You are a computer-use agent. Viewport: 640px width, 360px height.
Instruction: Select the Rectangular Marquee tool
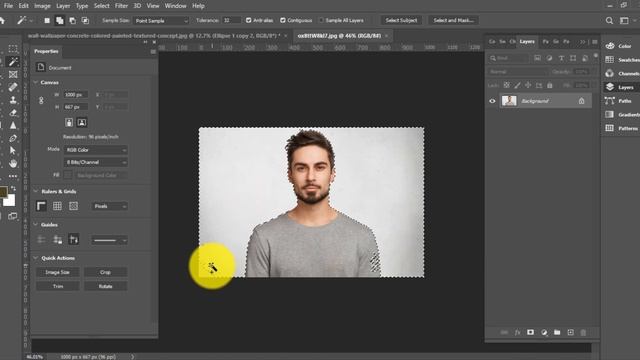tap(13, 49)
